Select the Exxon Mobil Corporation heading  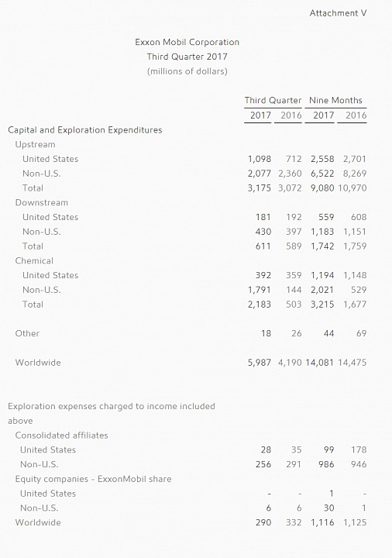pyautogui.click(x=187, y=42)
